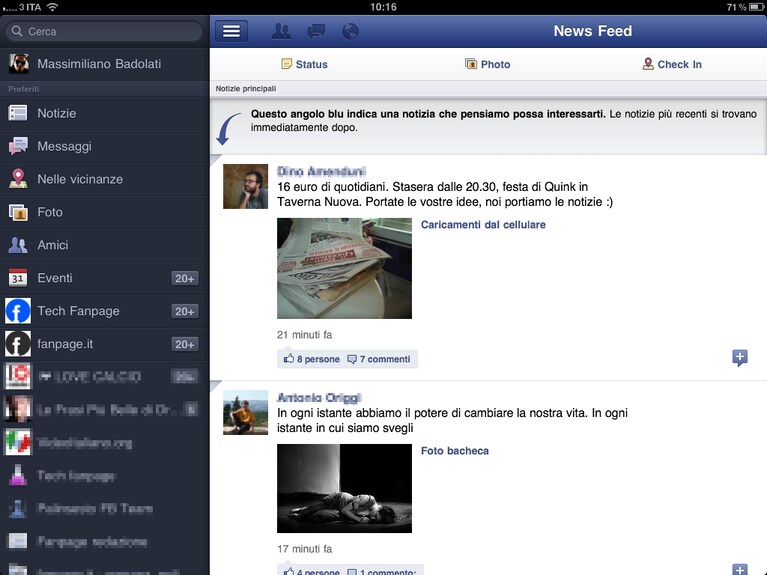The width and height of the screenshot is (767, 575).
Task: Click the Tech Fanpage logo icon
Action: [x=18, y=311]
